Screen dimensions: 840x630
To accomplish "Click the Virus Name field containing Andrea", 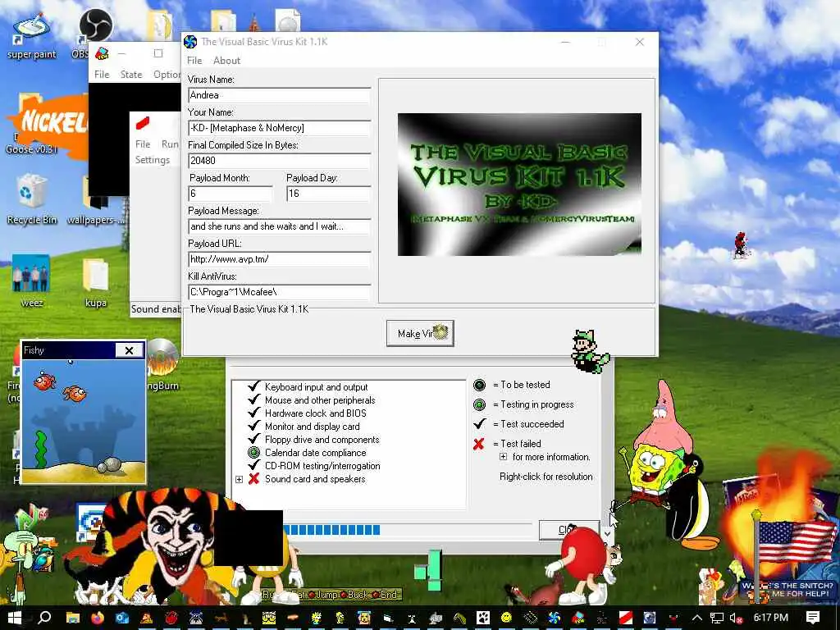I will [x=279, y=95].
